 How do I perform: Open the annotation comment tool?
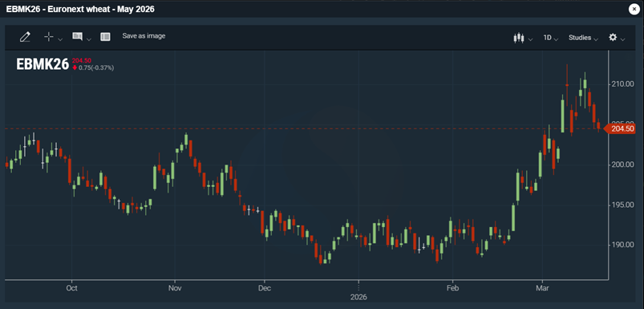click(x=77, y=37)
